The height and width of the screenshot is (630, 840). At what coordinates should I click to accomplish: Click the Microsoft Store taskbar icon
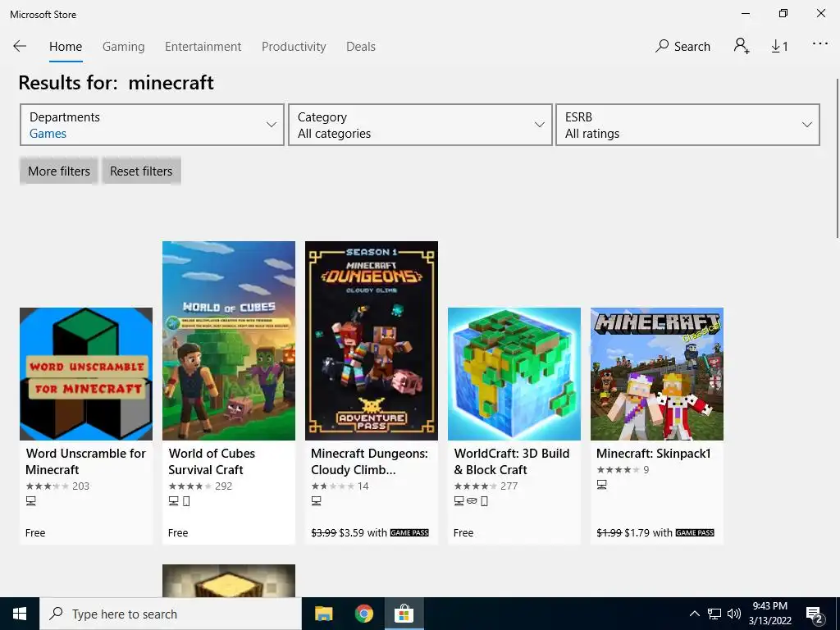pos(404,614)
